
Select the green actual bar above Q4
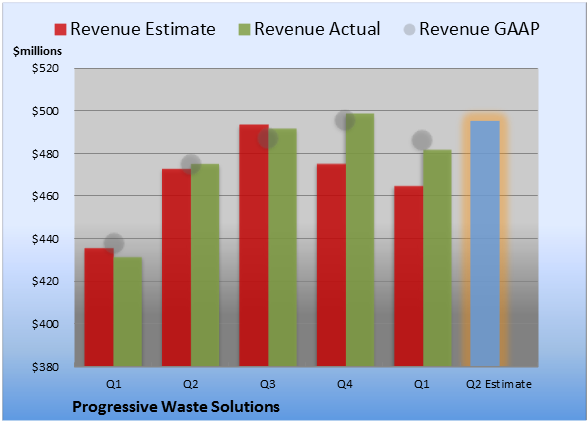360,240
